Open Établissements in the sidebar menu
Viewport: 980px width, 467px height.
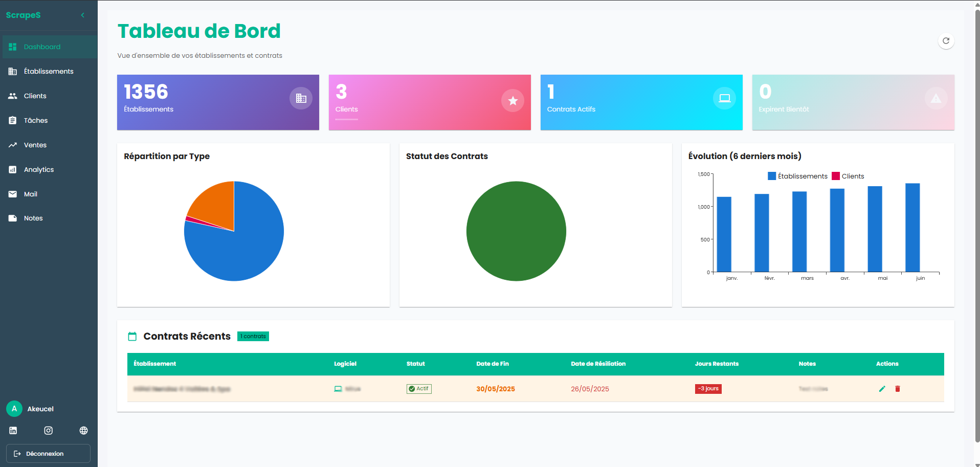(x=49, y=71)
